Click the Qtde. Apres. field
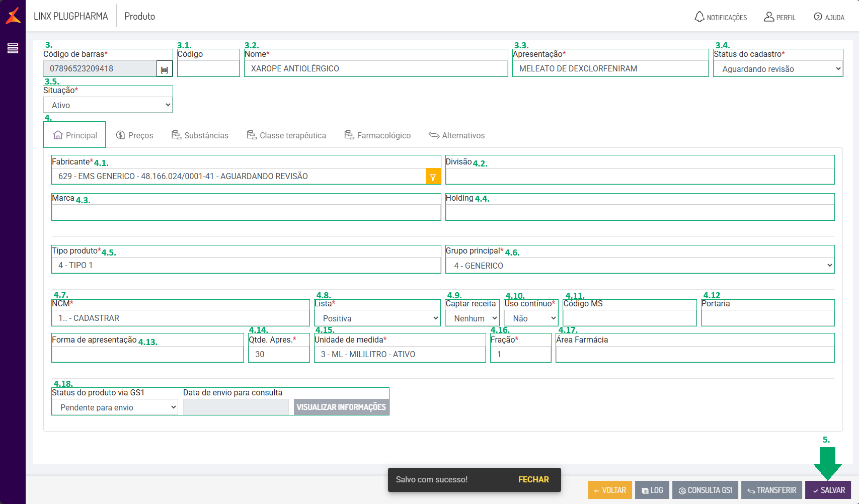 click(279, 354)
